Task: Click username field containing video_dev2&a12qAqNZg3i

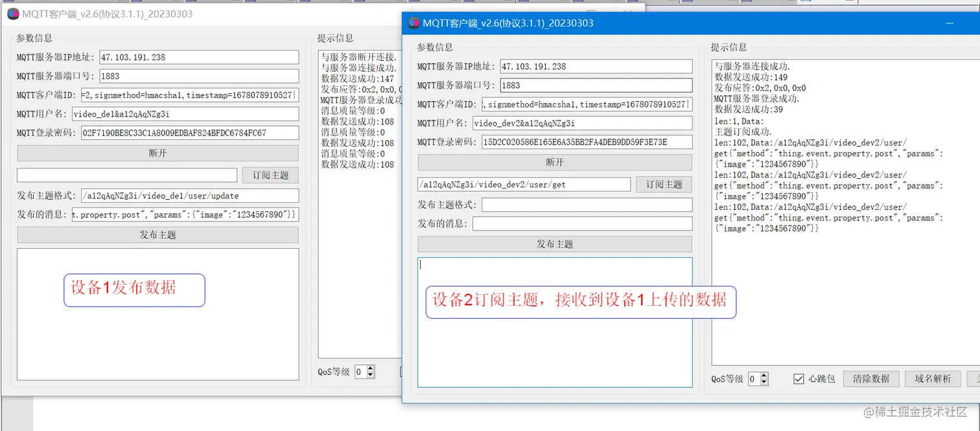Action: click(582, 123)
